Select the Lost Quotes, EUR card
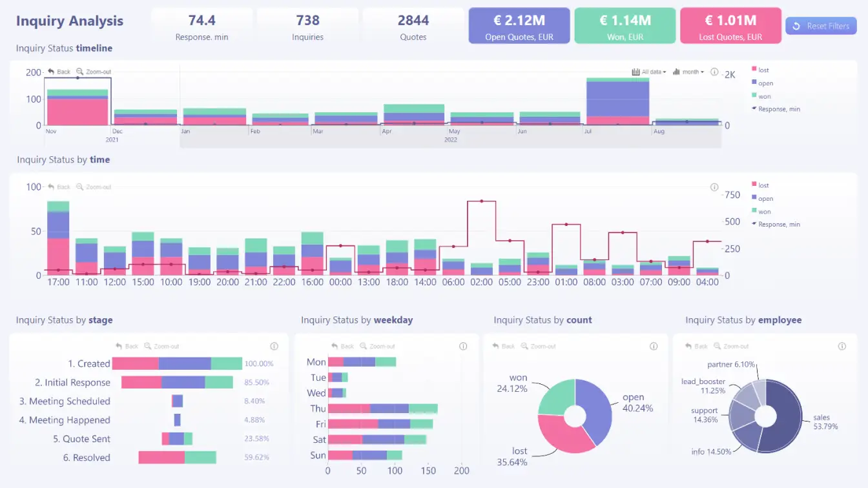This screenshot has width=868, height=488. coord(730,26)
